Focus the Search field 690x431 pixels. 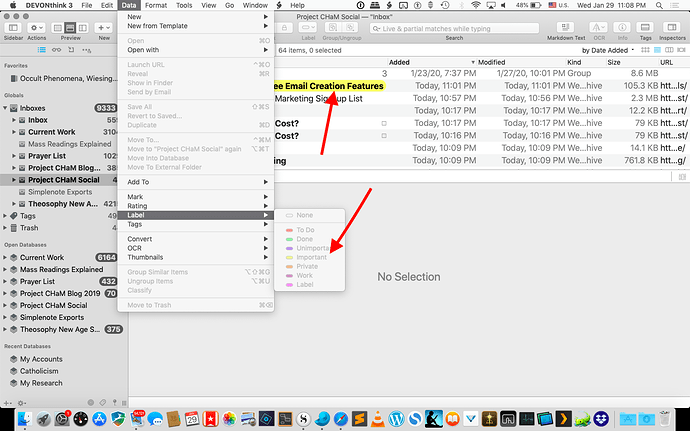[x=454, y=28]
